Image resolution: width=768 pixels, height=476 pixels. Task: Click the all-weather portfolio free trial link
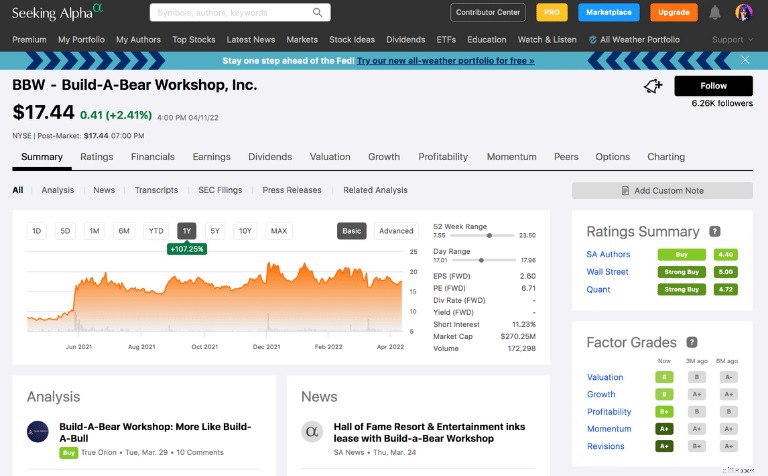[446, 61]
